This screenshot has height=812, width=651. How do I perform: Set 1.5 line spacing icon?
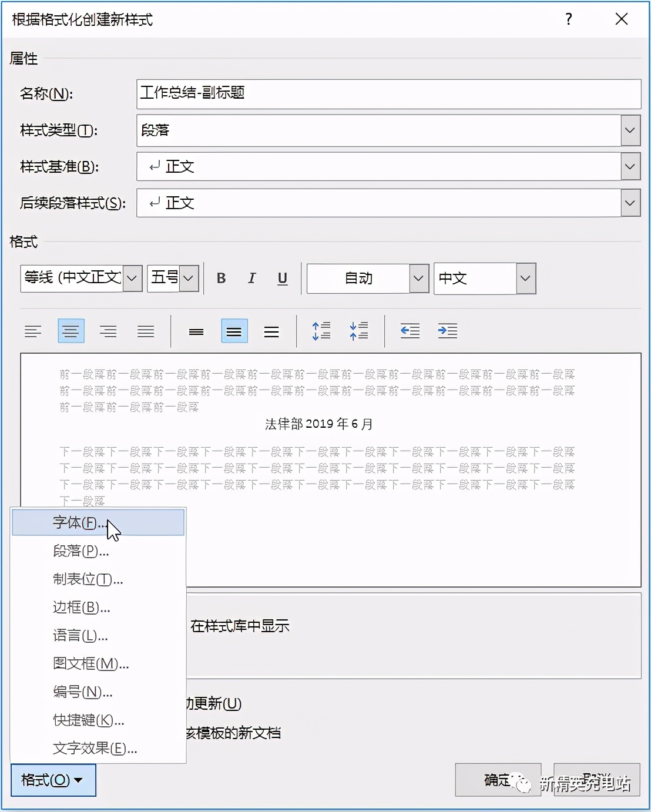[234, 331]
